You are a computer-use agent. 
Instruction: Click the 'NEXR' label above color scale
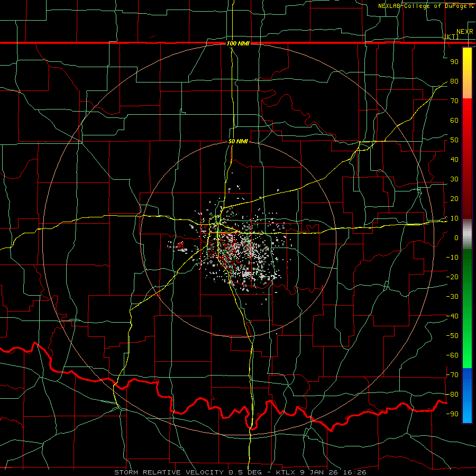click(x=465, y=32)
